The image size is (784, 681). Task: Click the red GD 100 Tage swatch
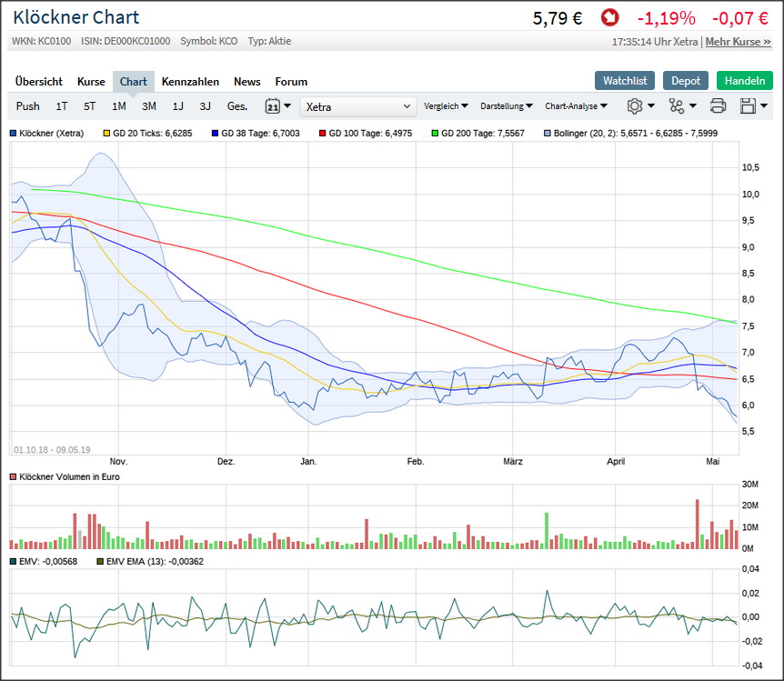[323, 134]
